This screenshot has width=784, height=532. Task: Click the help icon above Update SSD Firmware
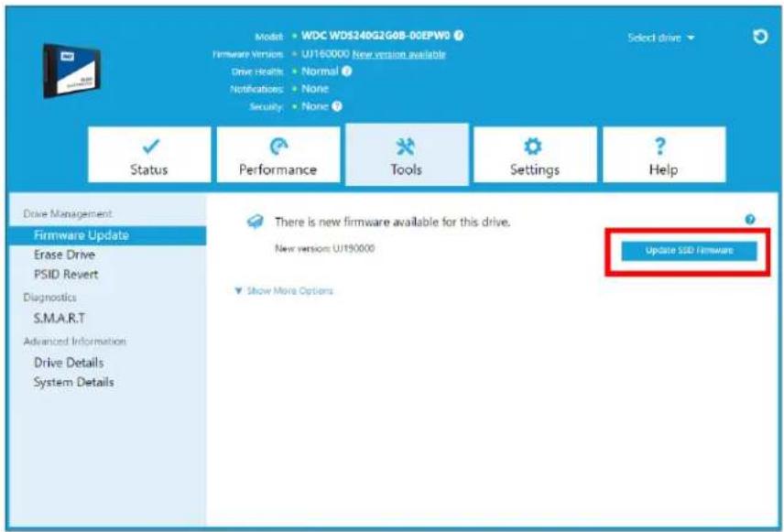click(749, 219)
